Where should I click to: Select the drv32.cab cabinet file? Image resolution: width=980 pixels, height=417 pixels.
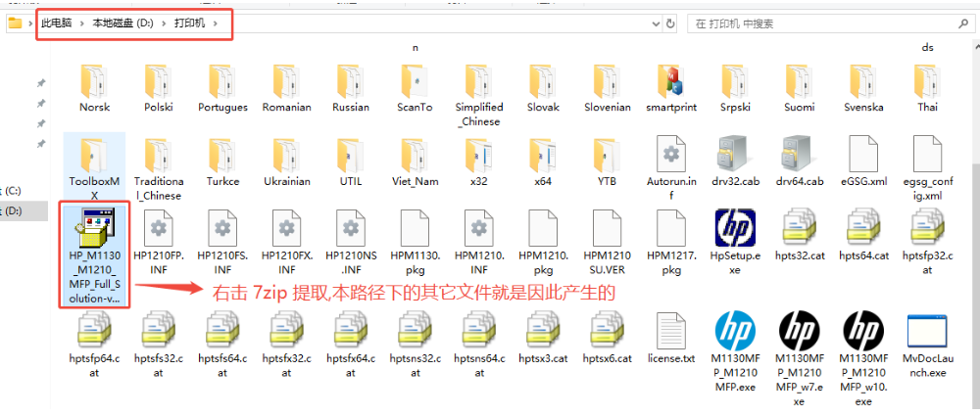pos(735,162)
